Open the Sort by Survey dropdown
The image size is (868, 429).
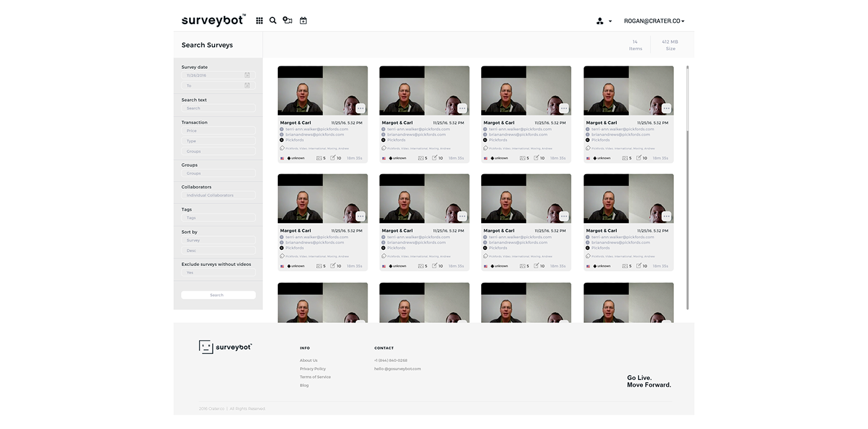click(x=218, y=241)
